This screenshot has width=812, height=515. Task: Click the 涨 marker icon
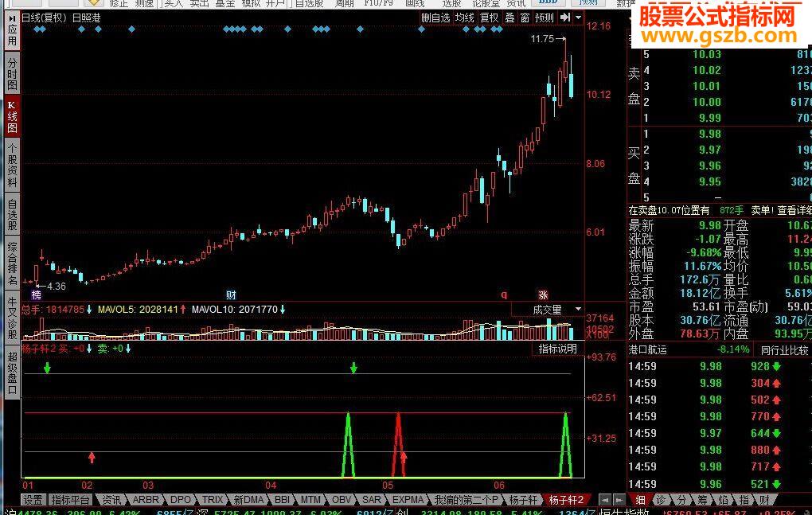coord(543,295)
